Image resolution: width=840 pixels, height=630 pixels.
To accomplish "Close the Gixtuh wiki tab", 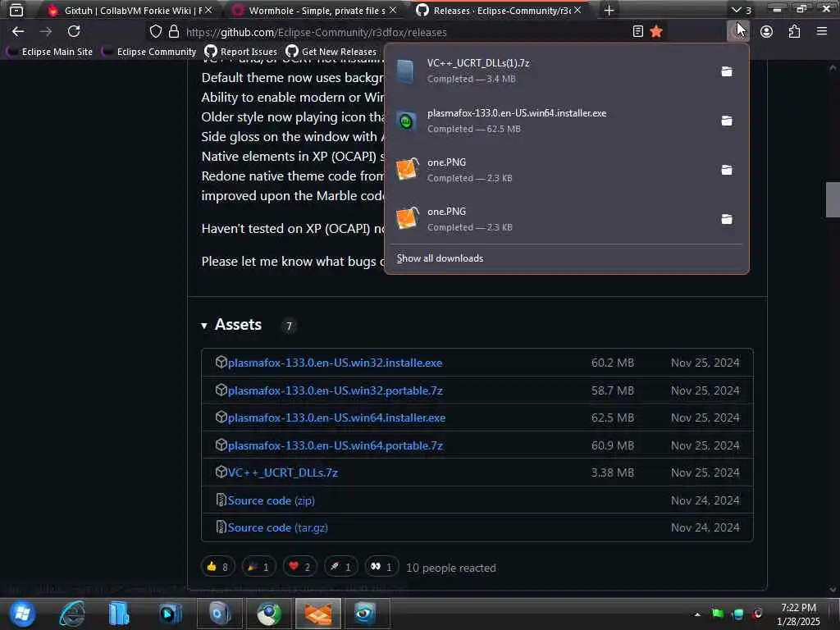I will 208,10.
